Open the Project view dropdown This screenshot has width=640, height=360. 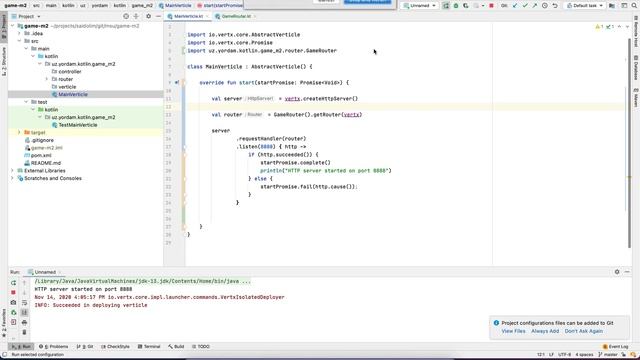pyautogui.click(x=26, y=16)
